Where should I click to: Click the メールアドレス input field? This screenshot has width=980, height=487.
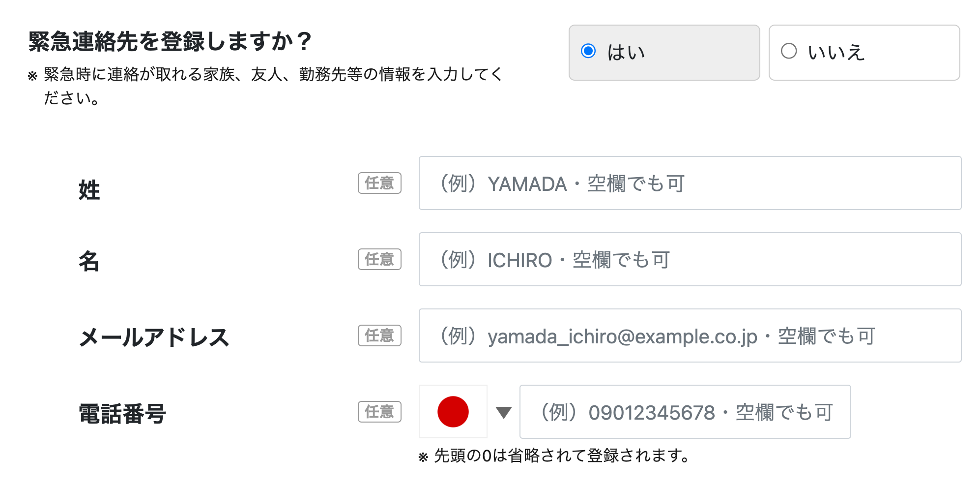688,336
